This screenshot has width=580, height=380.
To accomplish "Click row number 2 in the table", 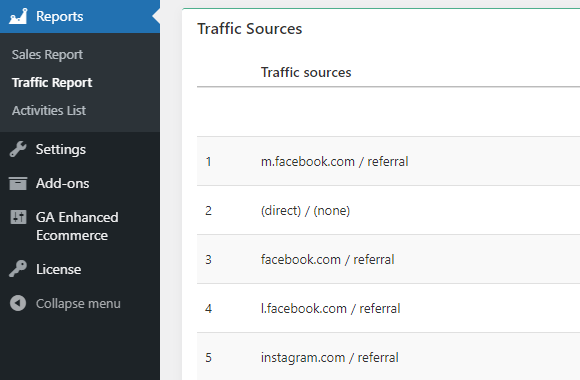I will pos(209,211).
